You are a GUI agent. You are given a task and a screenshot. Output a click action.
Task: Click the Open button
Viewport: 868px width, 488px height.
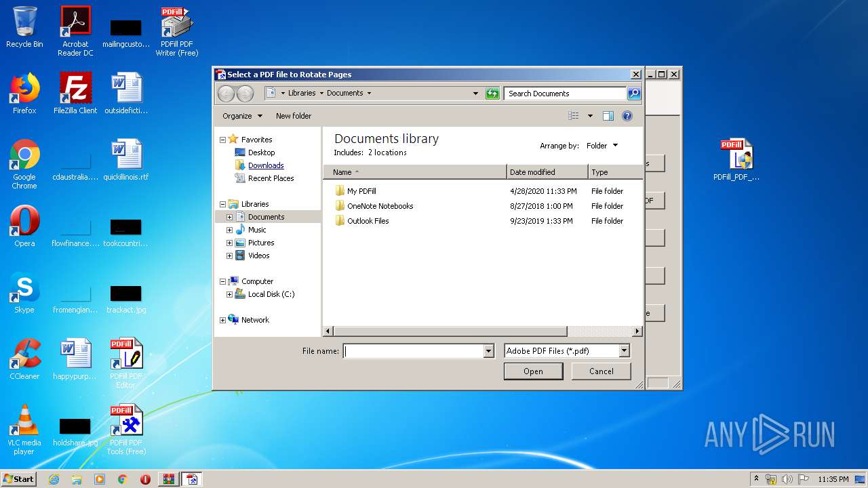point(533,371)
